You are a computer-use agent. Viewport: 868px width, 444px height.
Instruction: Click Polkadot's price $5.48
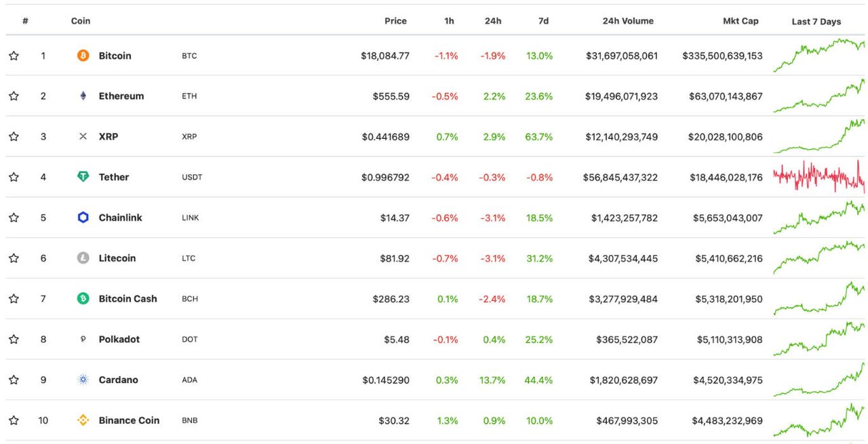click(395, 339)
